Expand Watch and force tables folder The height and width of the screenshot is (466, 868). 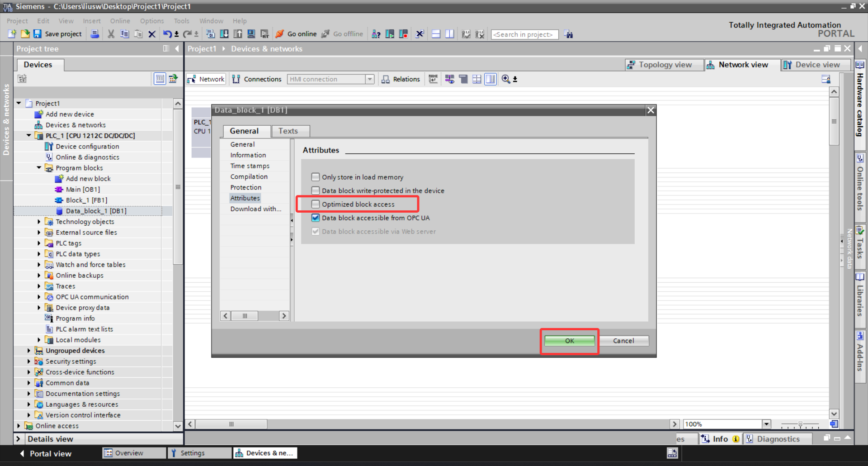[x=39, y=265]
